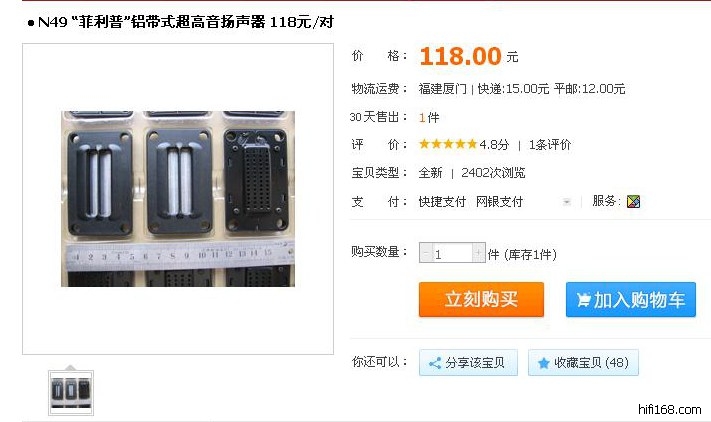Screen dimensions: 711x422
Task: Click the quantity input field
Action: coord(452,253)
